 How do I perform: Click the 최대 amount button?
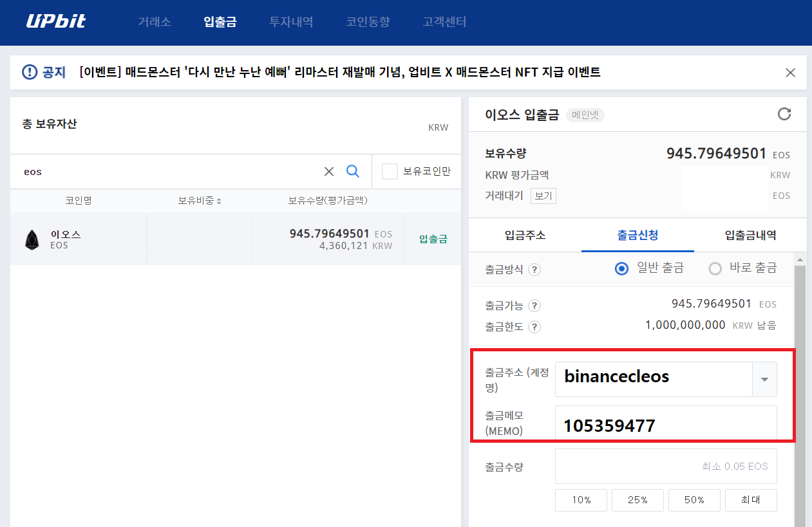pyautogui.click(x=751, y=500)
